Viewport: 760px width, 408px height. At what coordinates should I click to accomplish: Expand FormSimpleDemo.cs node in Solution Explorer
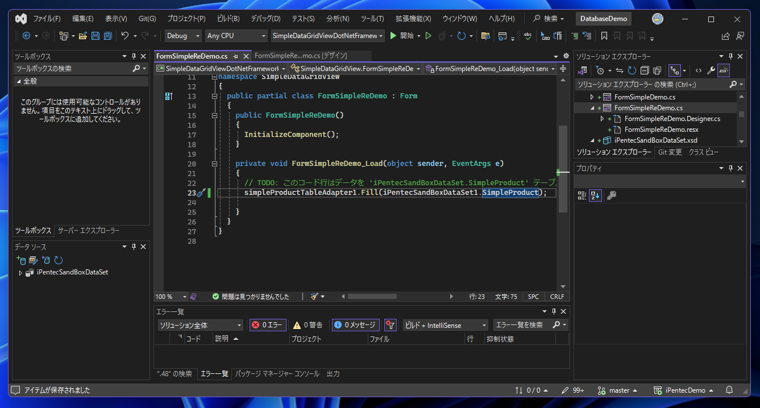[x=592, y=97]
